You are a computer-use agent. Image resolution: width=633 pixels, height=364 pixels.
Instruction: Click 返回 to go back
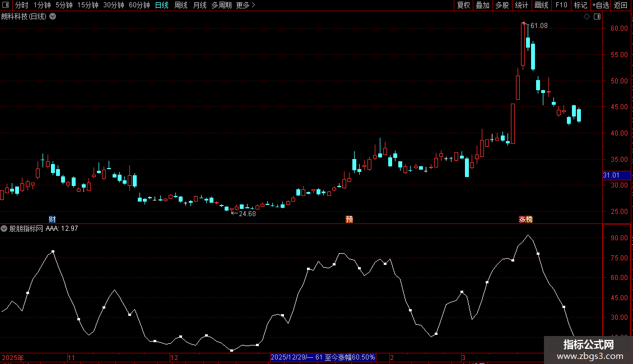621,5
